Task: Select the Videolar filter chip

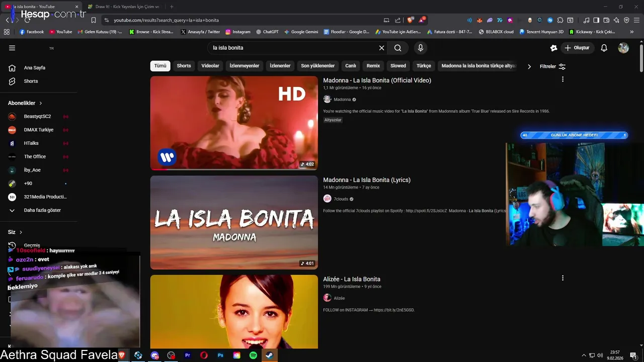Action: (x=210, y=66)
